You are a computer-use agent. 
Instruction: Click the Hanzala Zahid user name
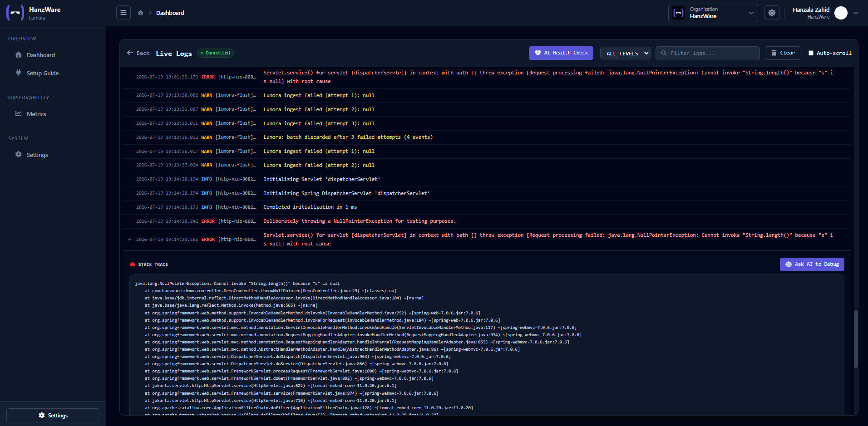811,10
